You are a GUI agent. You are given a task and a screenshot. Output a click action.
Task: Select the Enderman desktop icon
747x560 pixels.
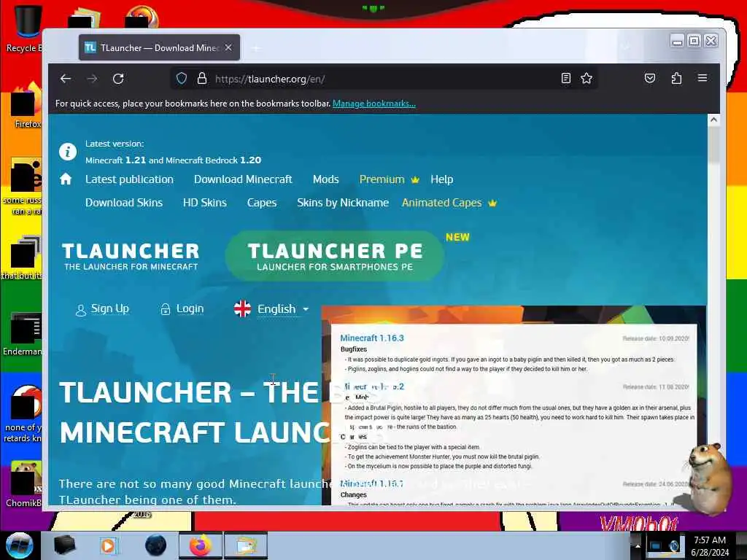coord(23,333)
